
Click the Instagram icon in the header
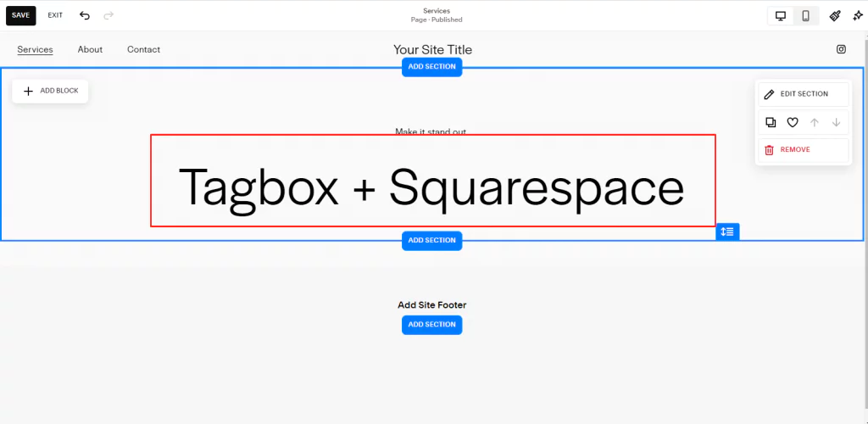pos(841,49)
